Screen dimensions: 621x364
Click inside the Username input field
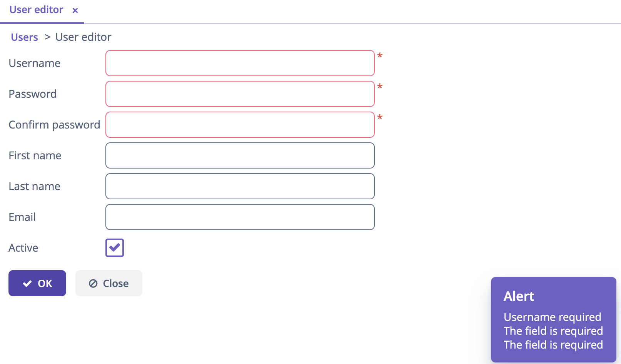click(x=240, y=63)
